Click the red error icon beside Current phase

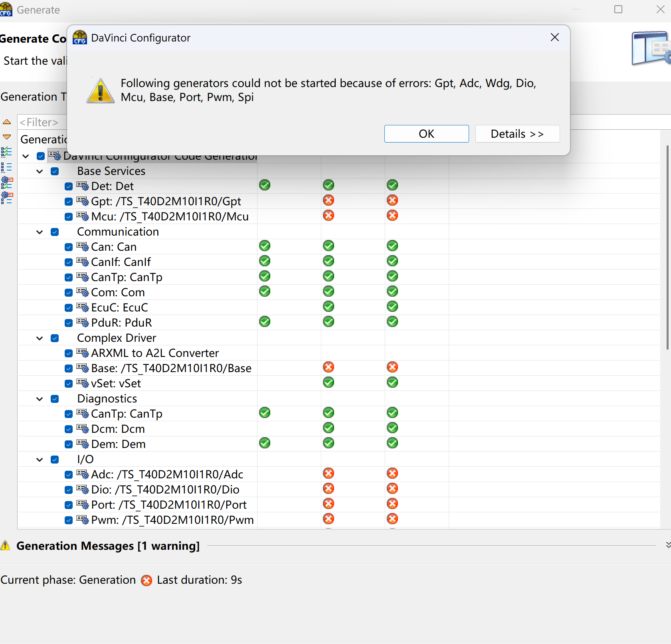tap(146, 580)
